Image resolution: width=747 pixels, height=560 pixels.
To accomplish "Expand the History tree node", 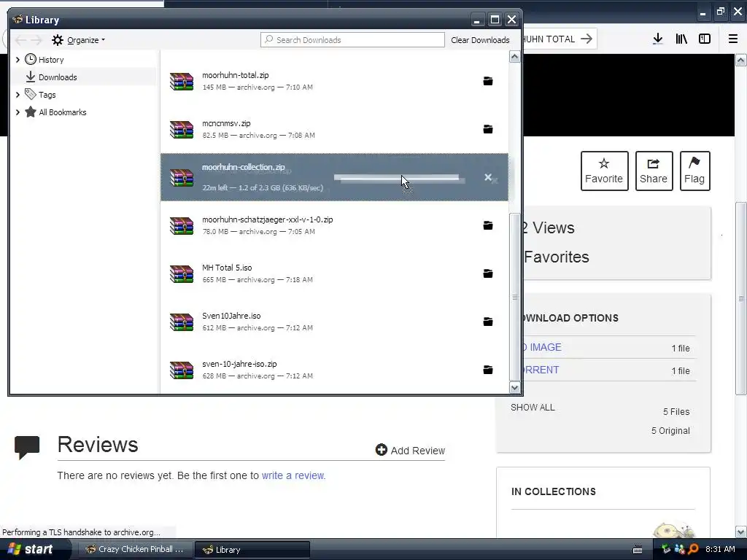I will (x=18, y=60).
